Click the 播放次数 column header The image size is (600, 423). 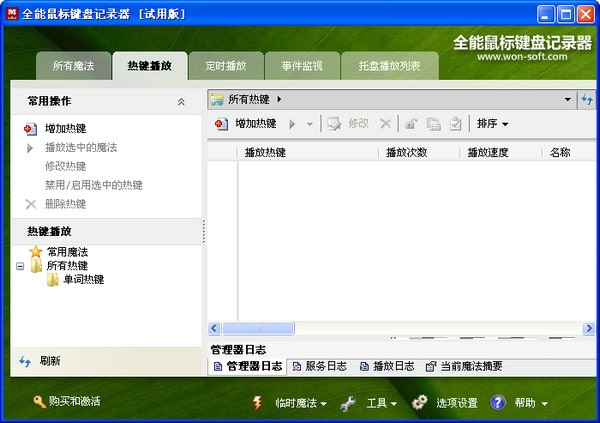pos(419,152)
